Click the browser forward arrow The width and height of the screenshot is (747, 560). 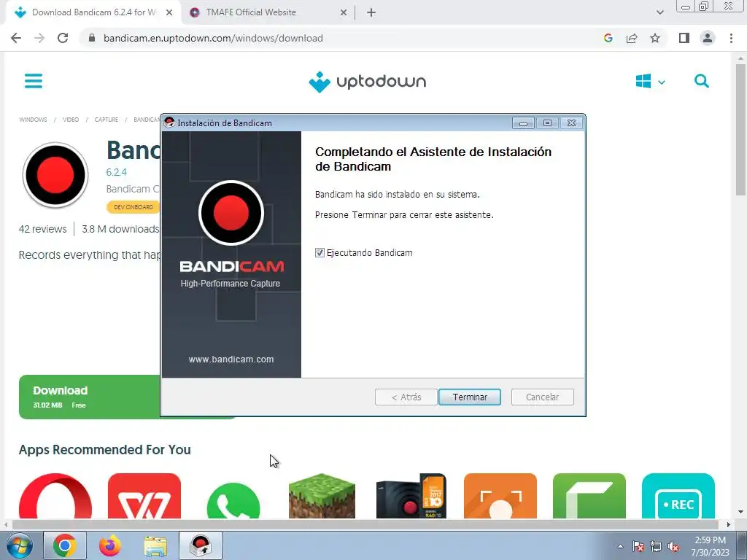39,38
